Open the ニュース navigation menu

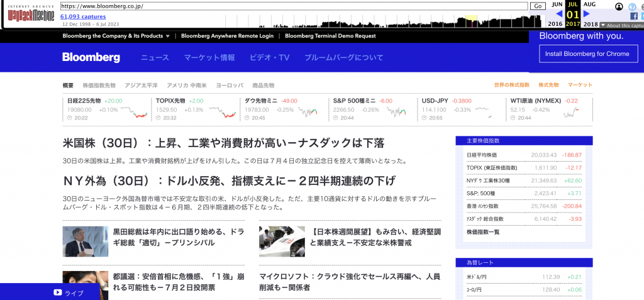point(155,57)
